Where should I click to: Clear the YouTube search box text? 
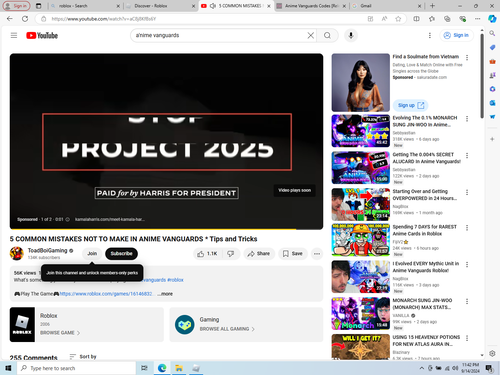(x=310, y=35)
